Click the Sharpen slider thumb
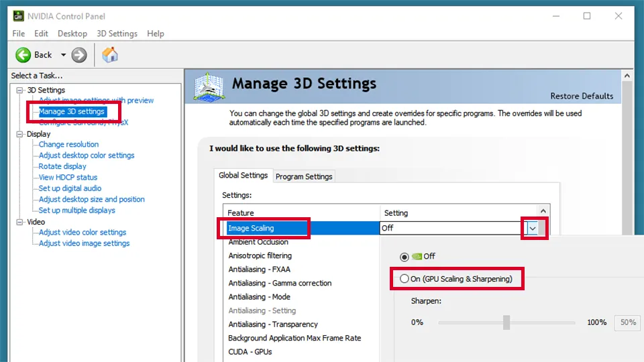This screenshot has height=362, width=644. (506, 322)
